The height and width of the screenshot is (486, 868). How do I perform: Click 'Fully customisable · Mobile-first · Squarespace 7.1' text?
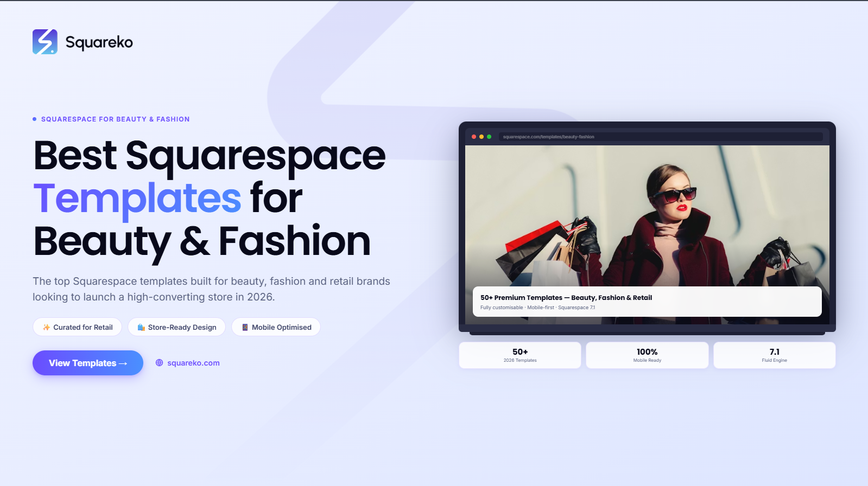click(537, 308)
